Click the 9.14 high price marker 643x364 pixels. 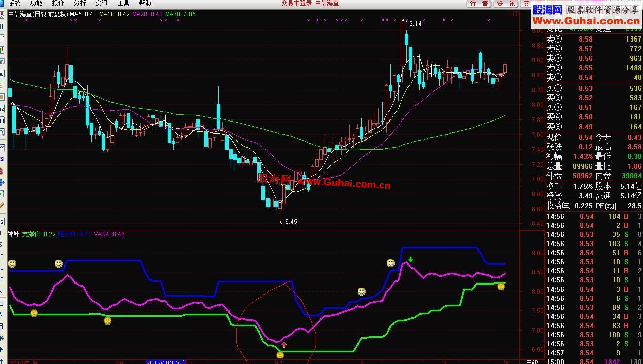415,24
